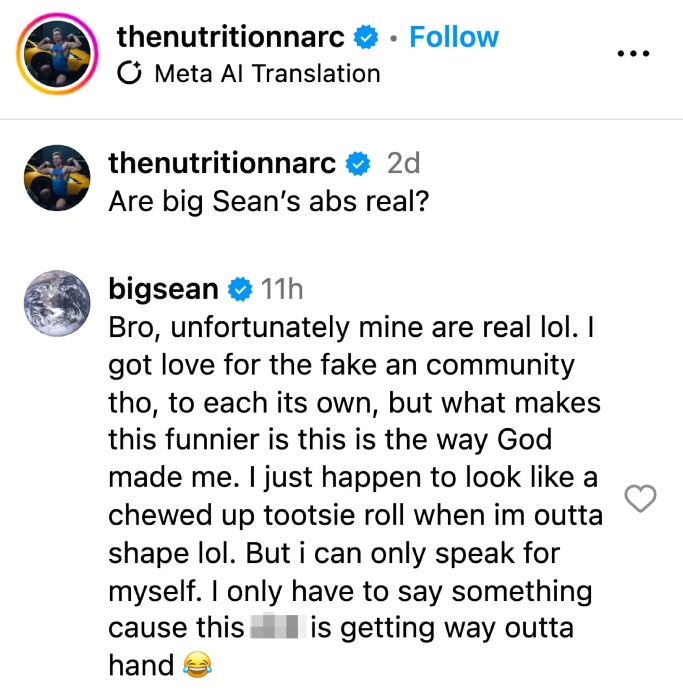Follow thenutritionnarc with the Follow button

point(454,38)
